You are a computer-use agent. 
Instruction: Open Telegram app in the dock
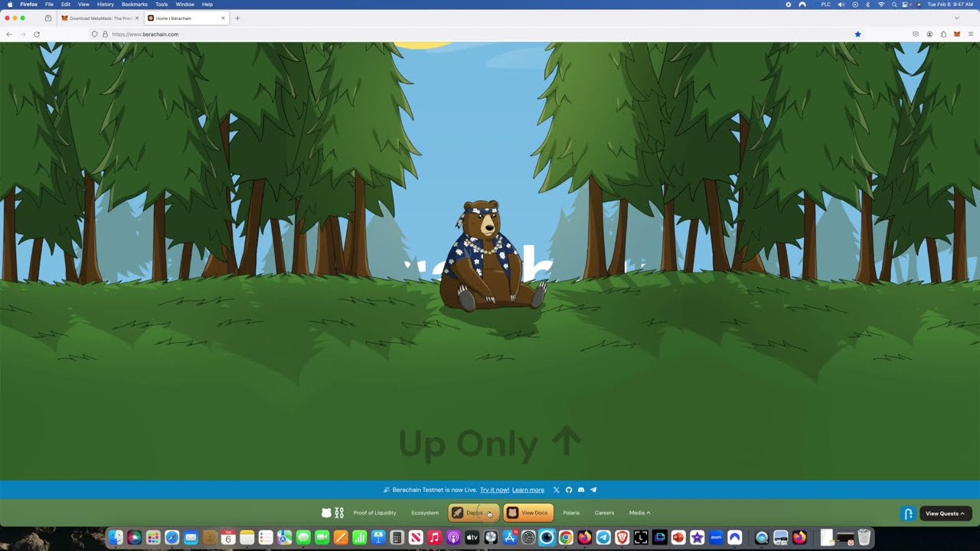[603, 538]
